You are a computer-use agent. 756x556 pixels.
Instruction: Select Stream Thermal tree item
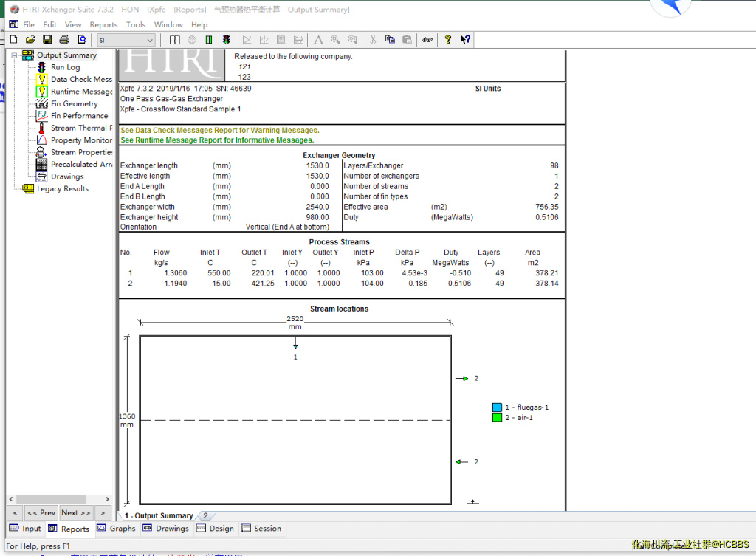pyautogui.click(x=81, y=128)
